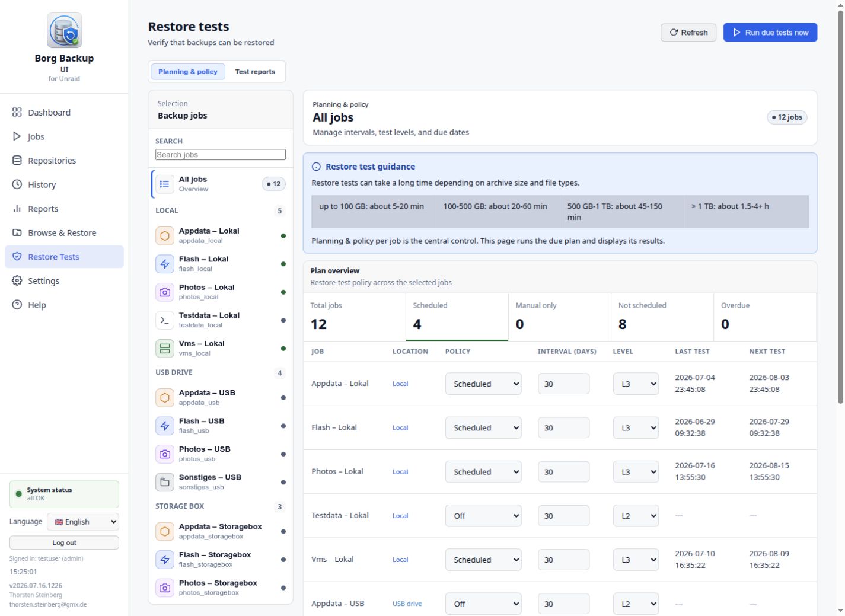
Task: Click the Help question-mark icon
Action: [x=17, y=305]
